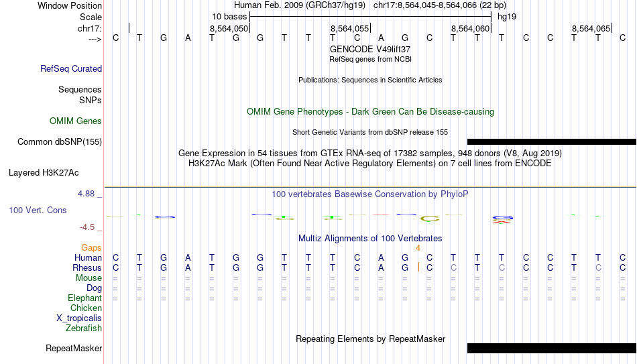
Task: Click Short Genetic Variants from dbSNP title
Action: pos(370,132)
